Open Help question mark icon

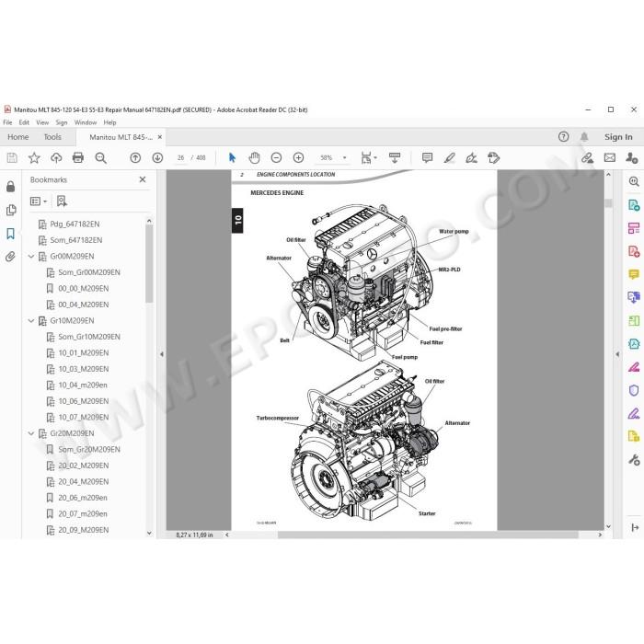(563, 137)
